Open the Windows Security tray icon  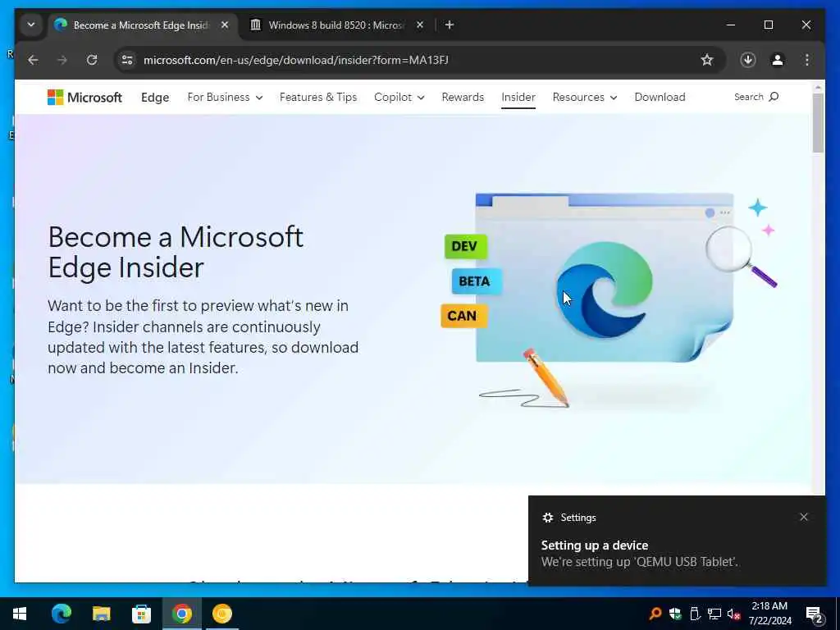pos(675,614)
